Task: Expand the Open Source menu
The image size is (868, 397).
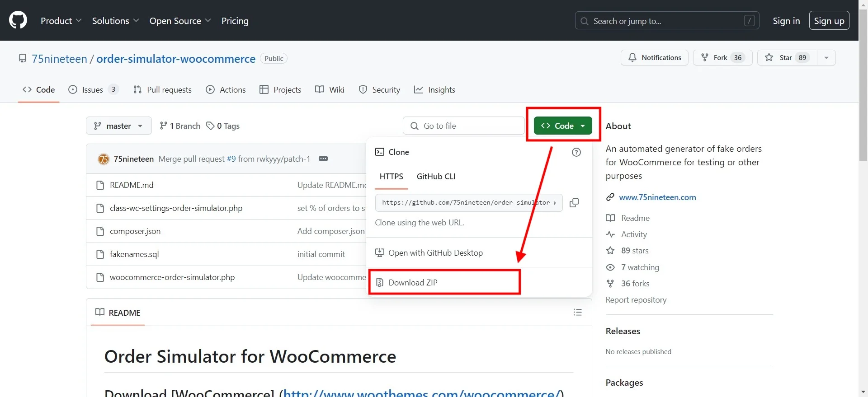Action: pos(180,21)
